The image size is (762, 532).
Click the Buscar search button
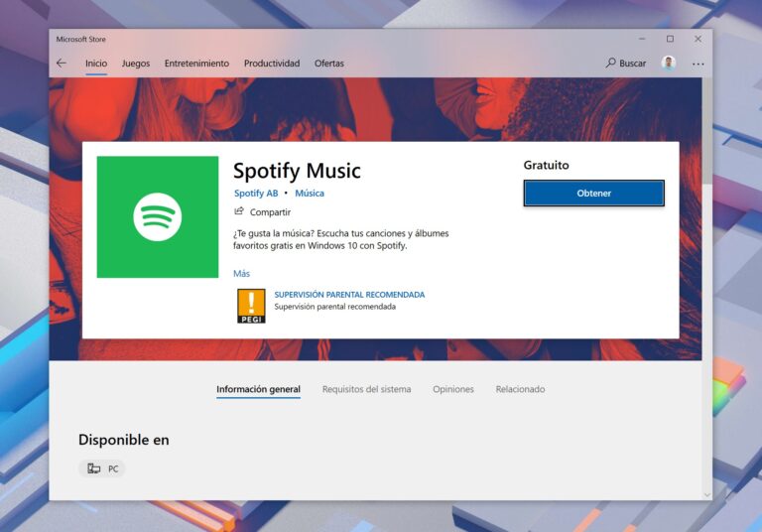626,64
